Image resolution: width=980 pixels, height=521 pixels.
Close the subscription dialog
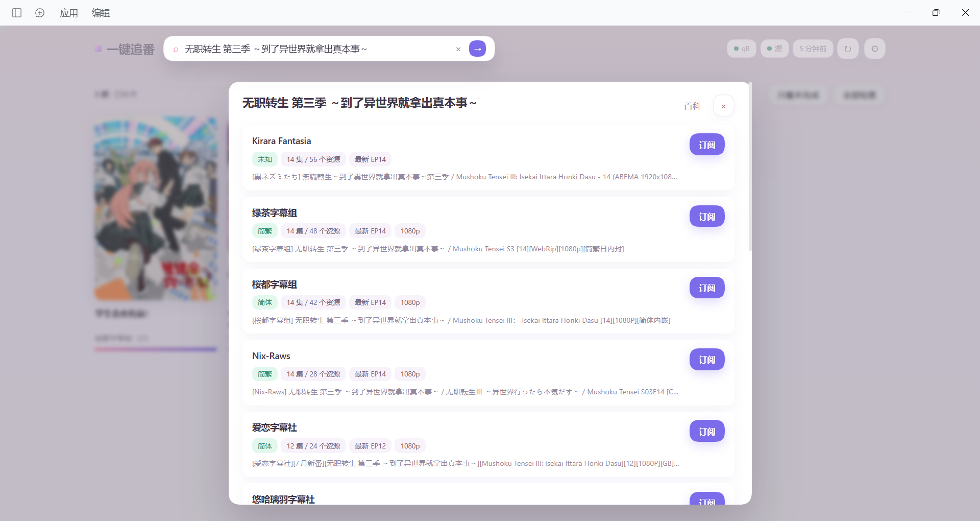724,106
